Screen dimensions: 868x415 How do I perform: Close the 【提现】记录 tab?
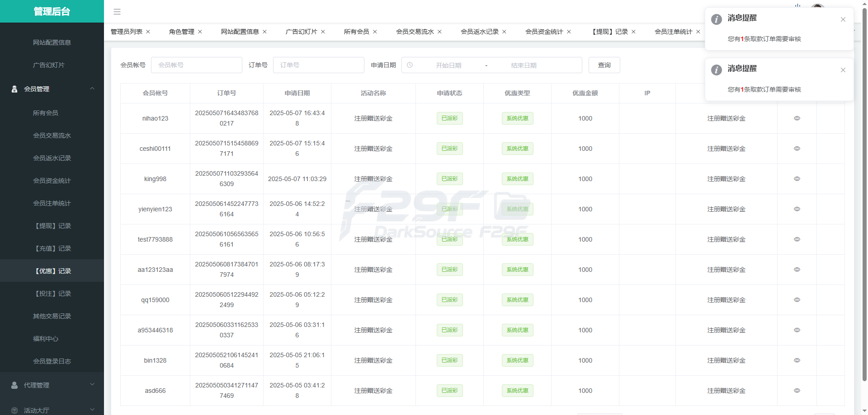tap(633, 32)
